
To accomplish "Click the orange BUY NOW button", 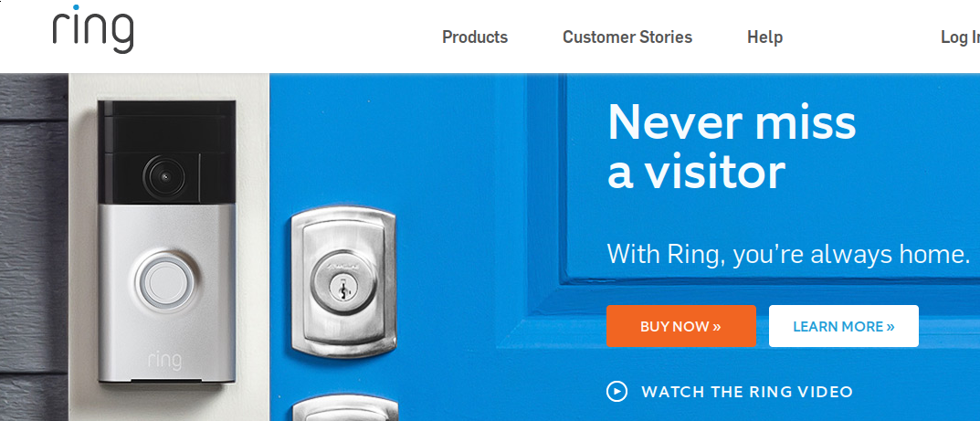I will pos(680,326).
